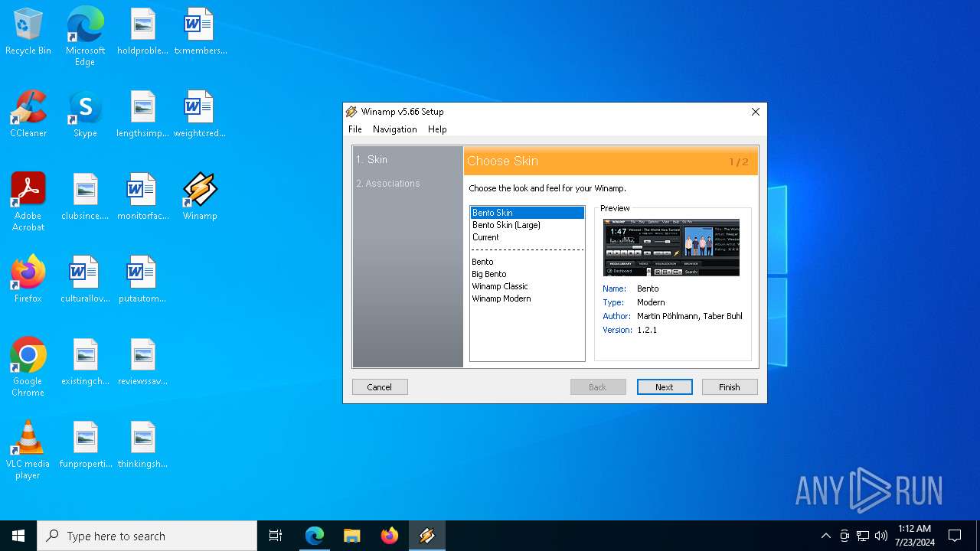This screenshot has height=551, width=980.
Task: Click the Finish button
Action: tap(730, 387)
